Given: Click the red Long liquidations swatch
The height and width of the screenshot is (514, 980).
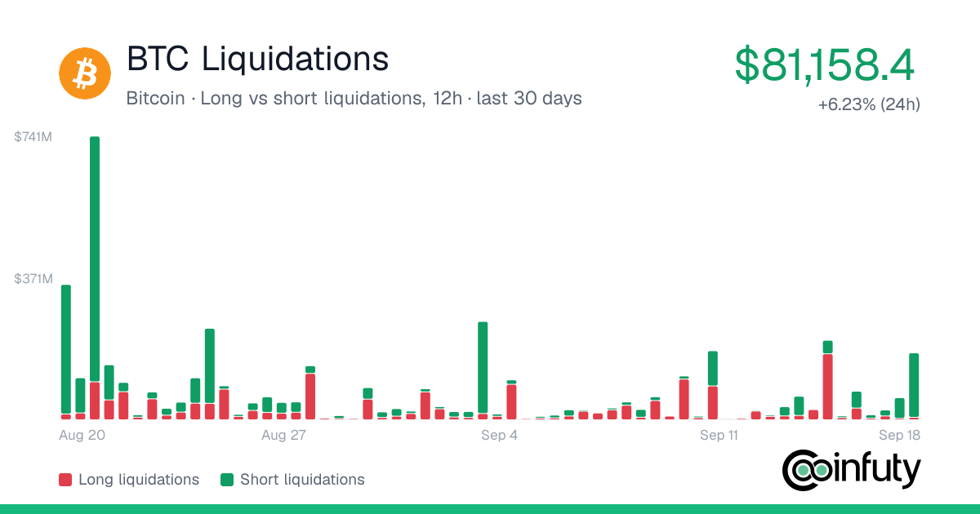Looking at the screenshot, I should 65,480.
